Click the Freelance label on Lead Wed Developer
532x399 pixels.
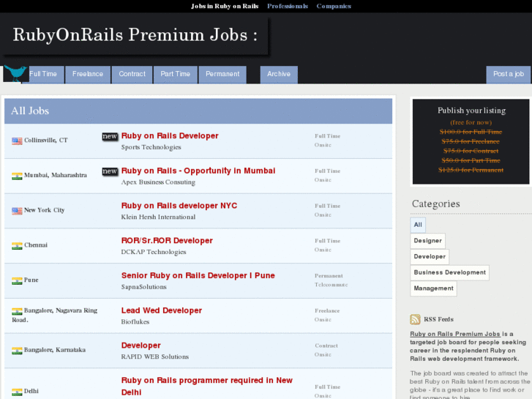point(327,310)
